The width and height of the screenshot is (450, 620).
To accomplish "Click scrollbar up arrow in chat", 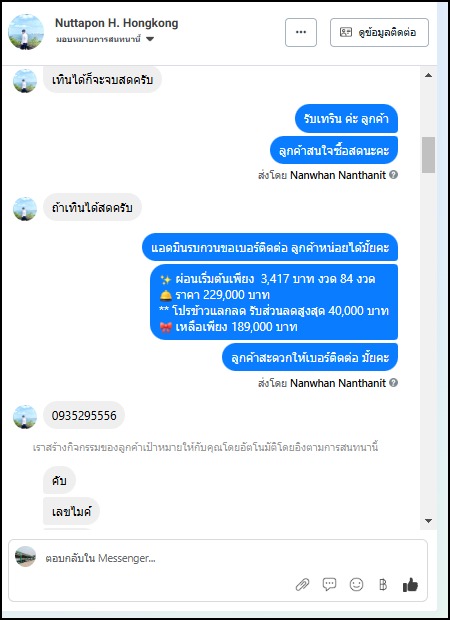I will click(428, 75).
